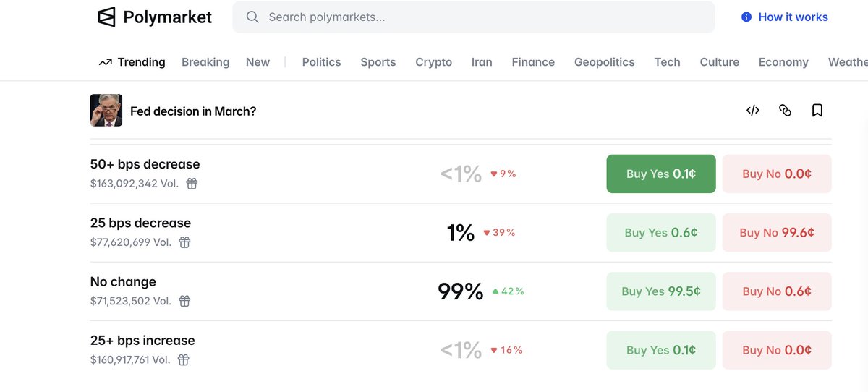868x392 pixels.
Task: Select the 25+ bps increase outcome label
Action: coord(142,340)
